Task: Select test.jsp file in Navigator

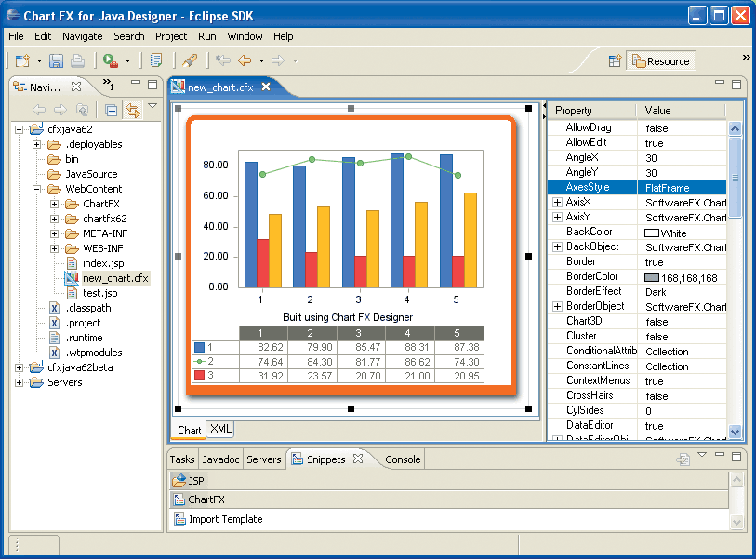Action: pyautogui.click(x=99, y=293)
